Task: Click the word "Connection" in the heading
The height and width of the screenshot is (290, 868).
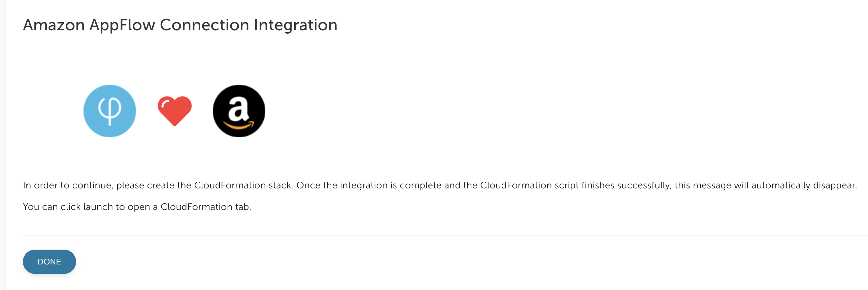Action: pos(204,25)
